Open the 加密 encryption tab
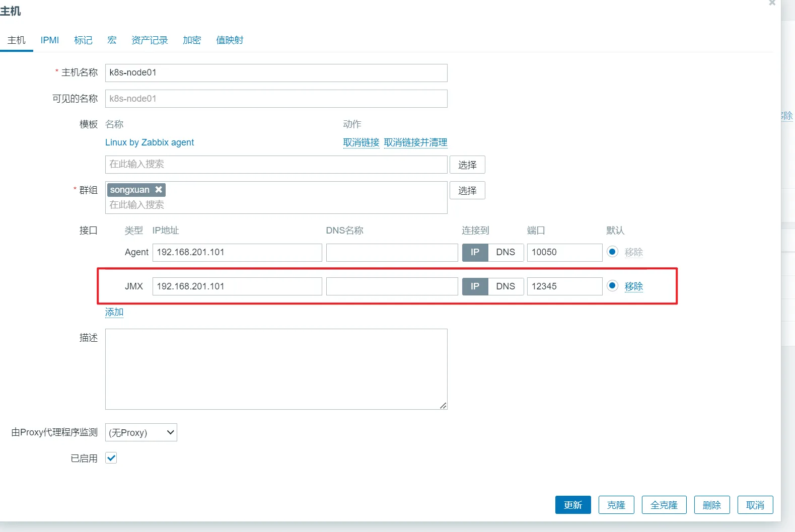 [192, 40]
